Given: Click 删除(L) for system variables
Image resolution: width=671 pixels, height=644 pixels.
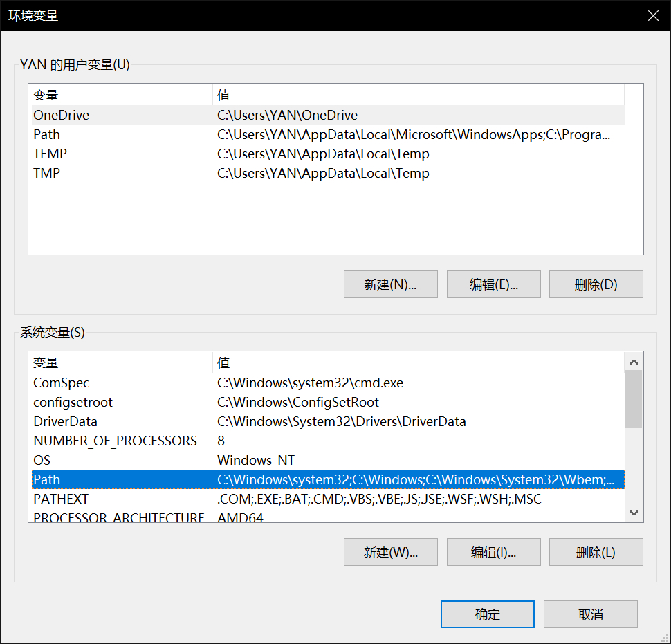Looking at the screenshot, I should pos(596,552).
